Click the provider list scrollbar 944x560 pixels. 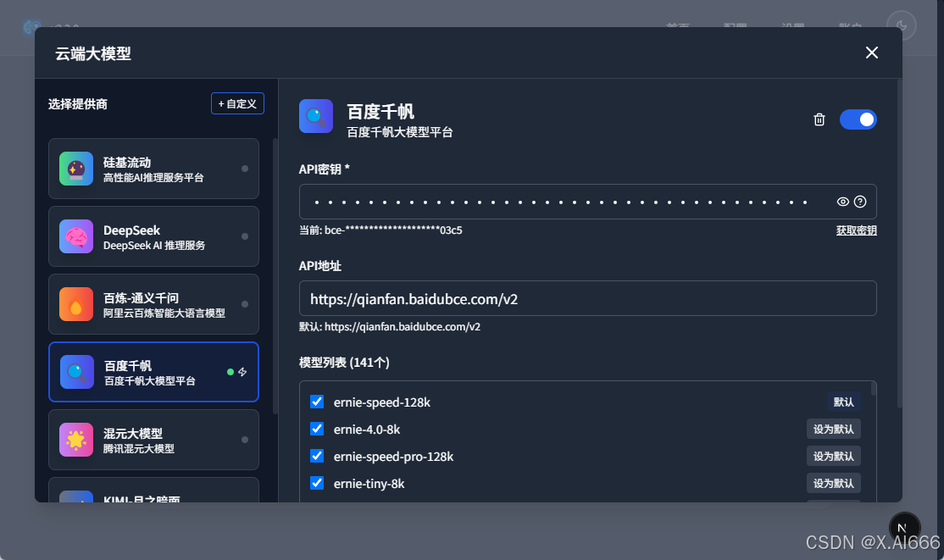[x=275, y=276]
